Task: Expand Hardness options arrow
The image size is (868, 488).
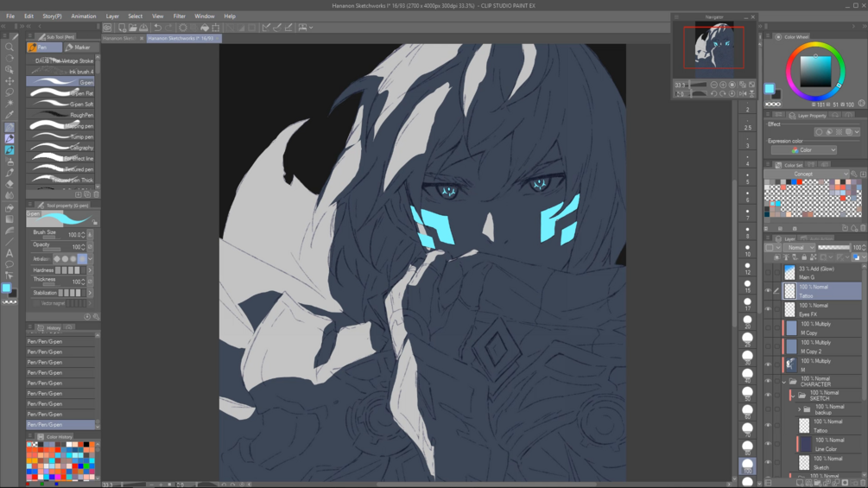Action: (x=90, y=270)
